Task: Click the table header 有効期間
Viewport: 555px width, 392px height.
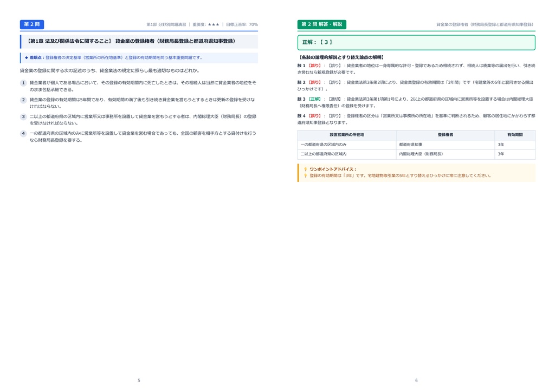Action: [x=515, y=135]
